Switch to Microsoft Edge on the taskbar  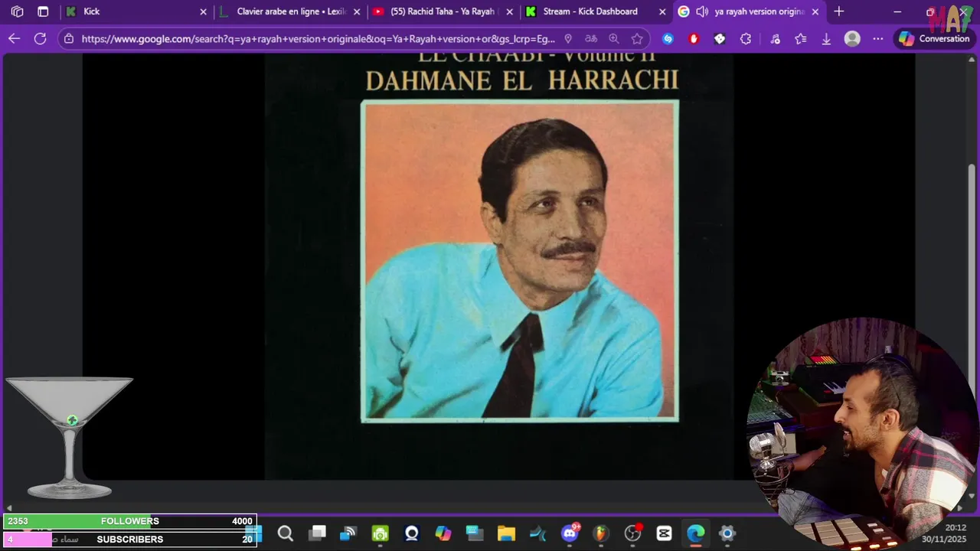pyautogui.click(x=696, y=533)
